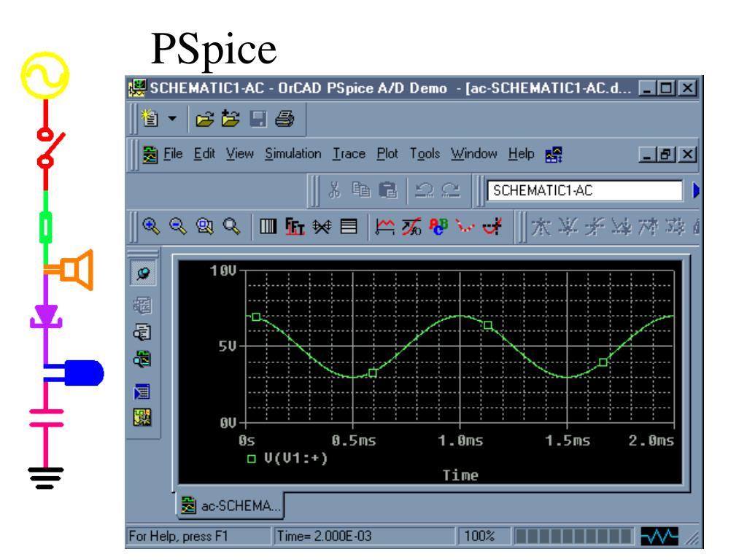Click the Open file folder icon
This screenshot has height=560, width=747.
(205, 119)
